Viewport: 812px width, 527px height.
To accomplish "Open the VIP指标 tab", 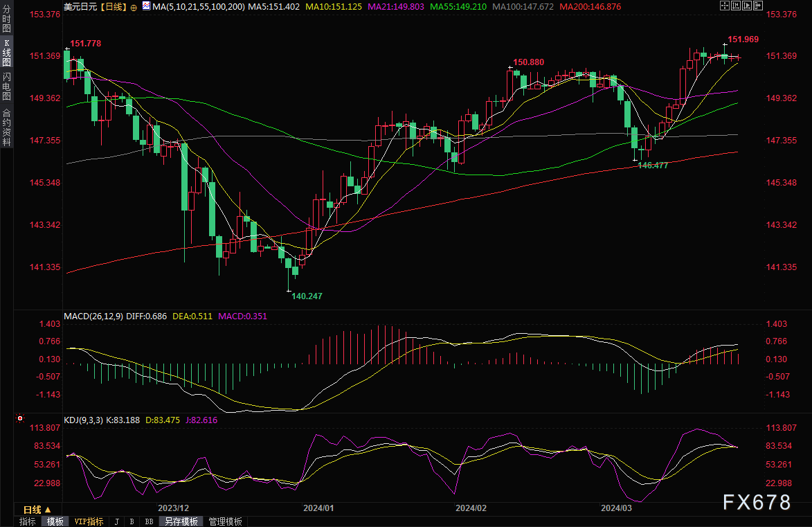I will coord(89,521).
